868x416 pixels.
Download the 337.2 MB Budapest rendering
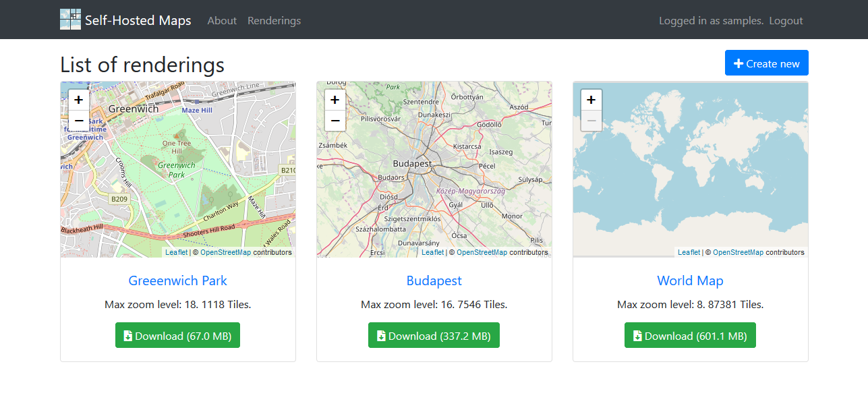tap(434, 335)
